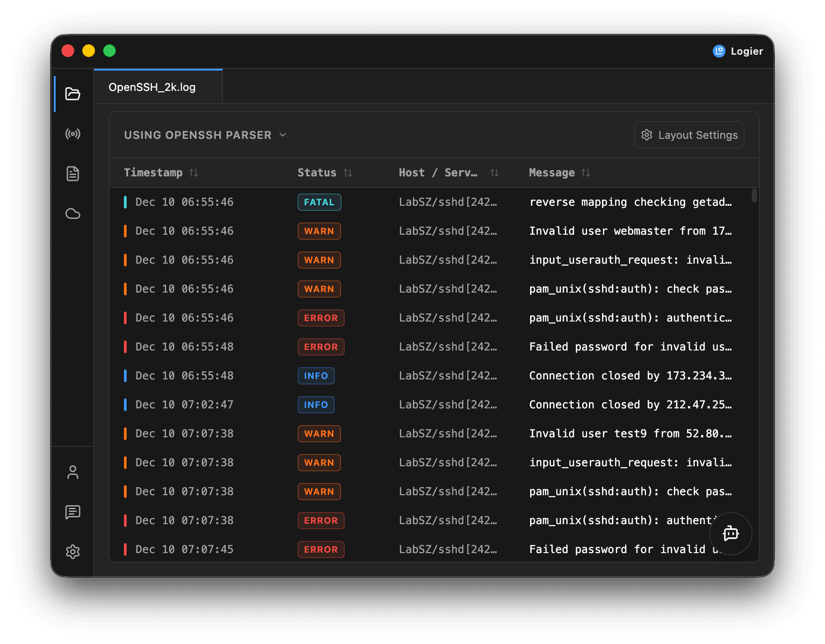825x644 pixels.
Task: Select Connection closed by 212.47 message
Action: point(631,405)
